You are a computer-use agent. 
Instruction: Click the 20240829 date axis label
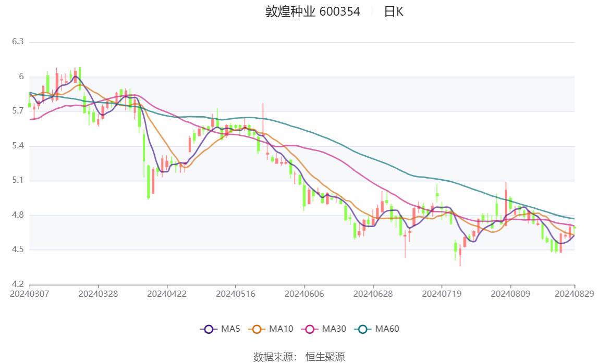pyautogui.click(x=574, y=294)
